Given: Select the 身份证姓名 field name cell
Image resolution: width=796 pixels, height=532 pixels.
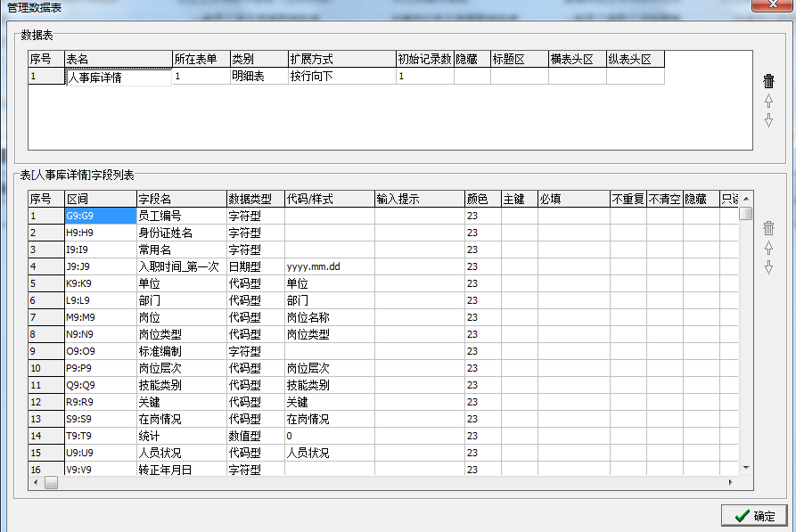Looking at the screenshot, I should (182, 233).
